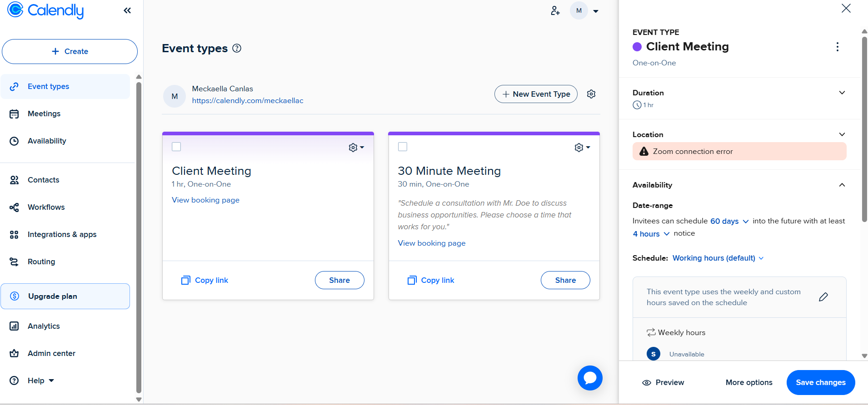868x405 pixels.
Task: Open Workflows in sidebar
Action: point(46,207)
